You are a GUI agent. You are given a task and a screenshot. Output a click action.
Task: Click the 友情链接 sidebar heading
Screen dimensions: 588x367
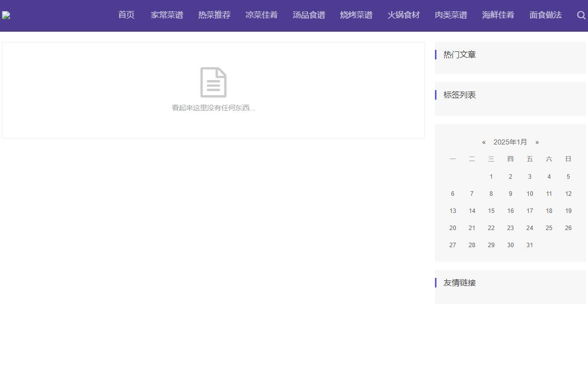point(459,283)
